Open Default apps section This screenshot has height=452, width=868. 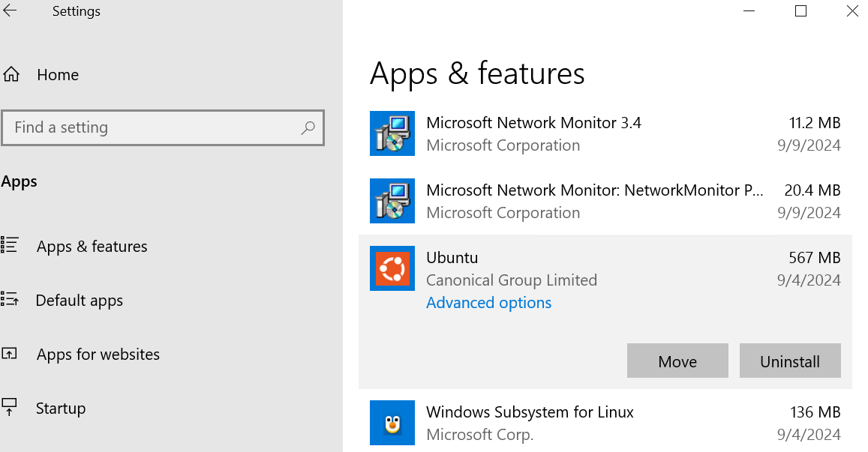pyautogui.click(x=80, y=301)
